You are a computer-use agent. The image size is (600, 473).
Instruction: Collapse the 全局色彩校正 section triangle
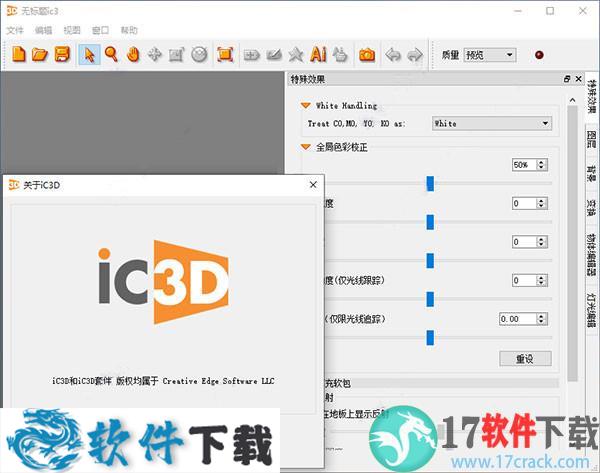click(305, 147)
